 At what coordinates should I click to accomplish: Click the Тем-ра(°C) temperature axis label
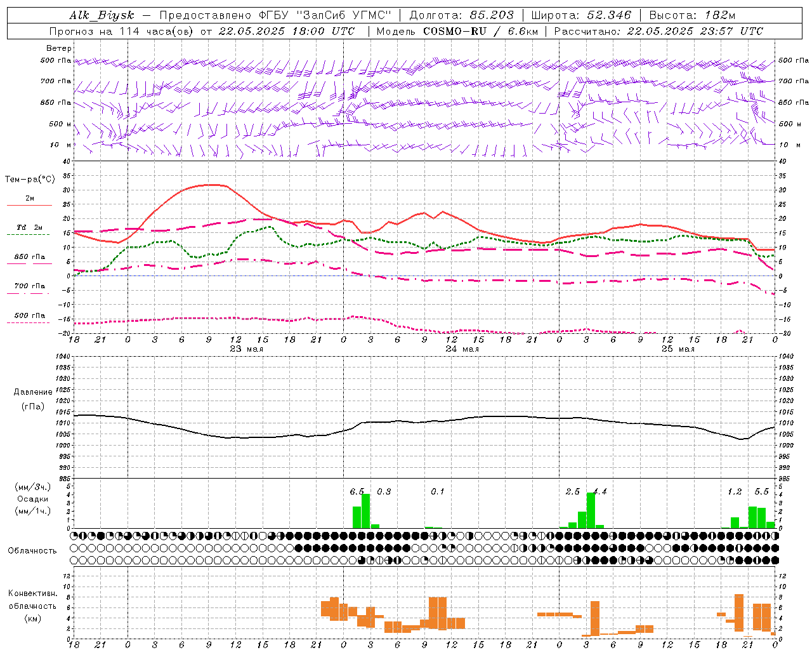coord(30,180)
